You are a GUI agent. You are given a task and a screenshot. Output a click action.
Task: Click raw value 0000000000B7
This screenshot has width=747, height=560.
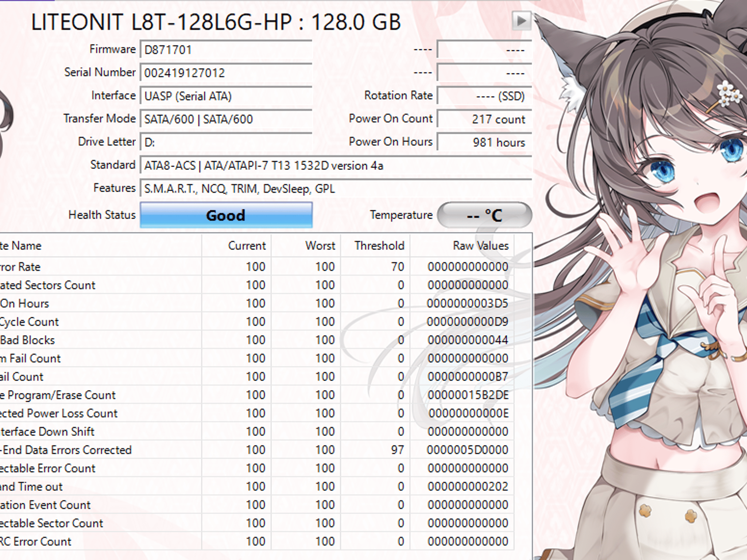pyautogui.click(x=468, y=377)
